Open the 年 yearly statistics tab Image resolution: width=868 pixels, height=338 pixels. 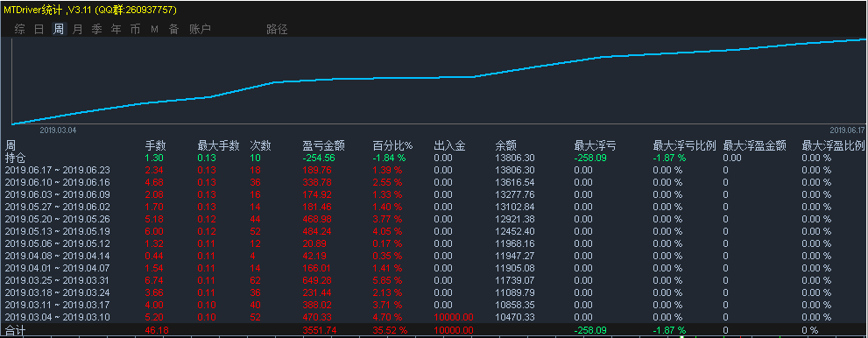tap(116, 29)
